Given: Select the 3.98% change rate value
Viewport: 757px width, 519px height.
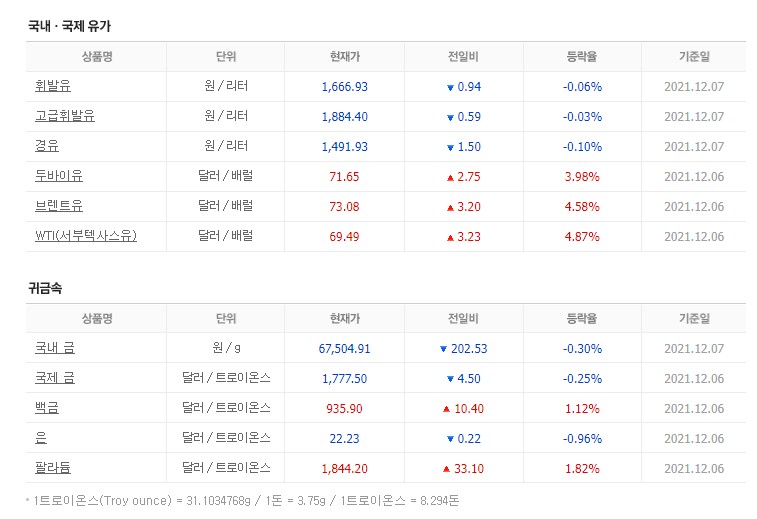Looking at the screenshot, I should click(582, 177).
